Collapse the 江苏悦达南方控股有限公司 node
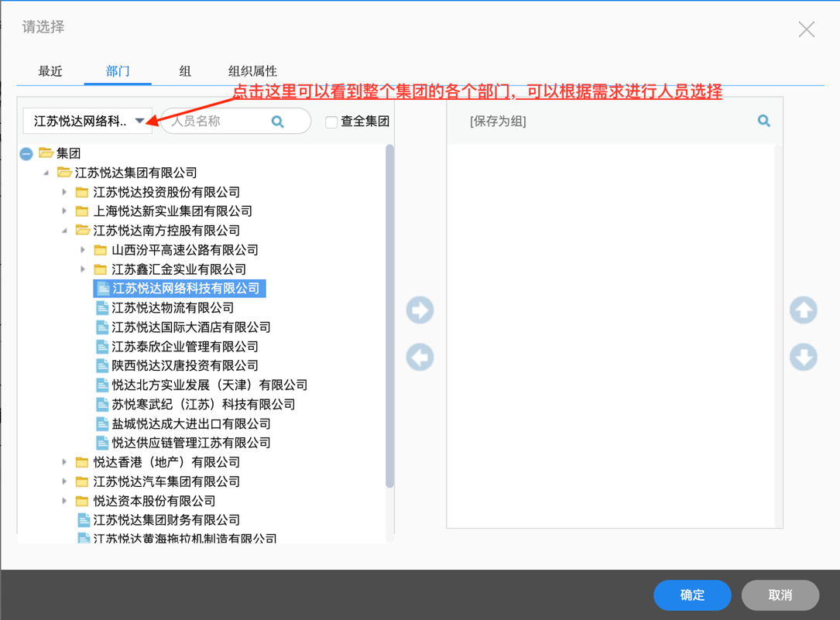The width and height of the screenshot is (840, 620). point(65,230)
